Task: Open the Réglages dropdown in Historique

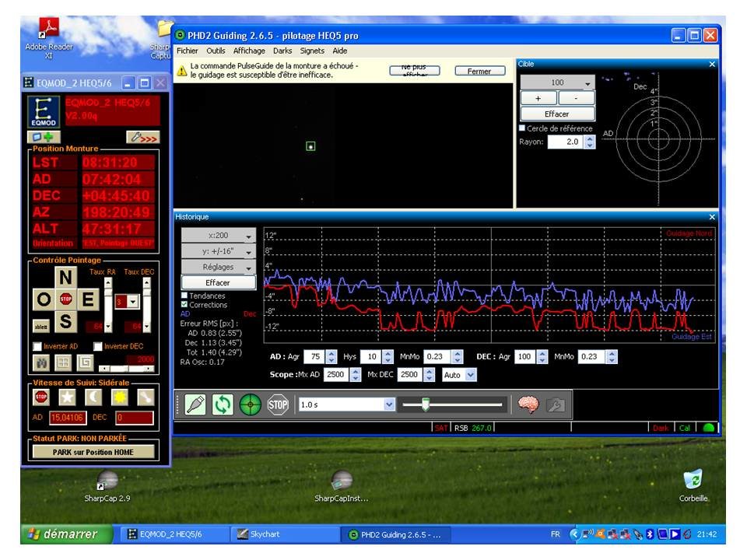Action: coord(219,267)
